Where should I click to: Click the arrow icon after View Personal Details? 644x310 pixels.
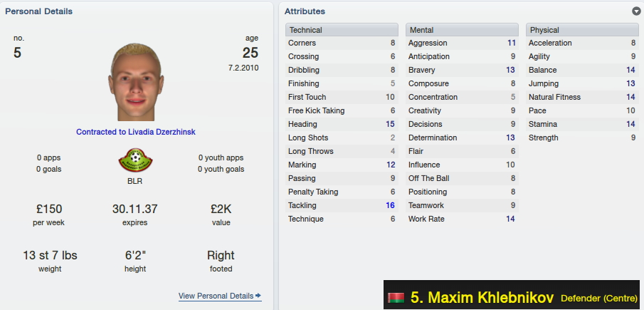point(258,296)
